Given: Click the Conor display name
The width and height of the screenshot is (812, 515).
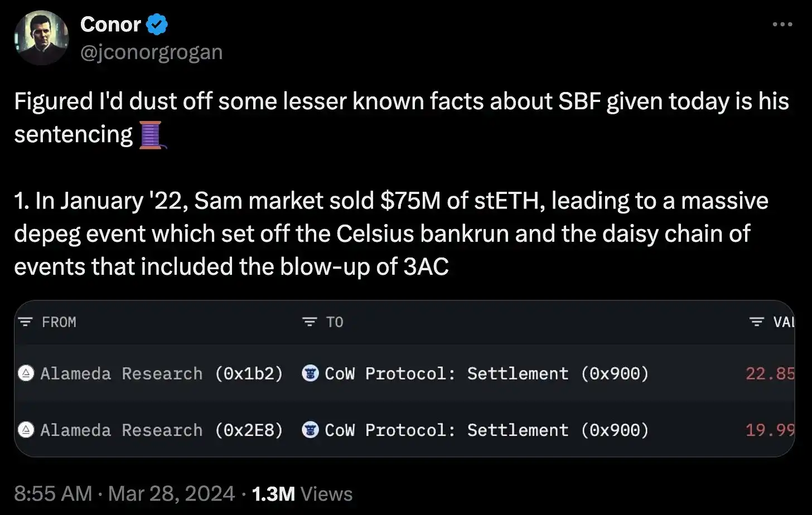Looking at the screenshot, I should point(110,25).
